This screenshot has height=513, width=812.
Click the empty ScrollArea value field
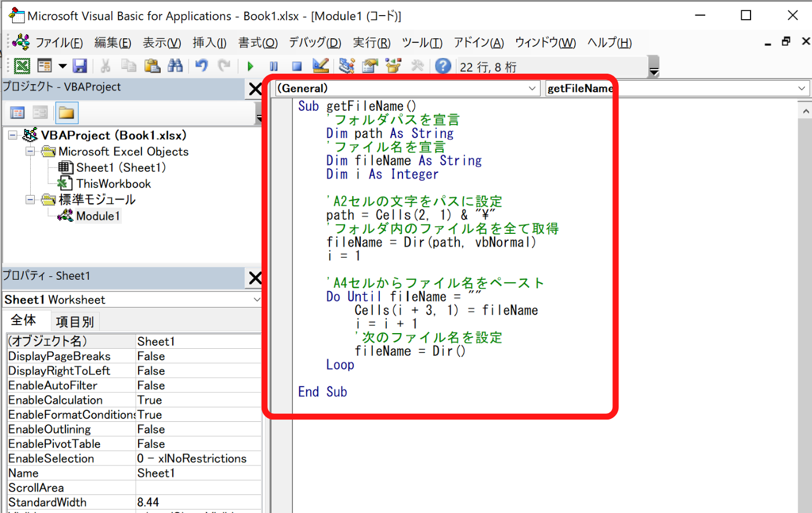click(198, 487)
